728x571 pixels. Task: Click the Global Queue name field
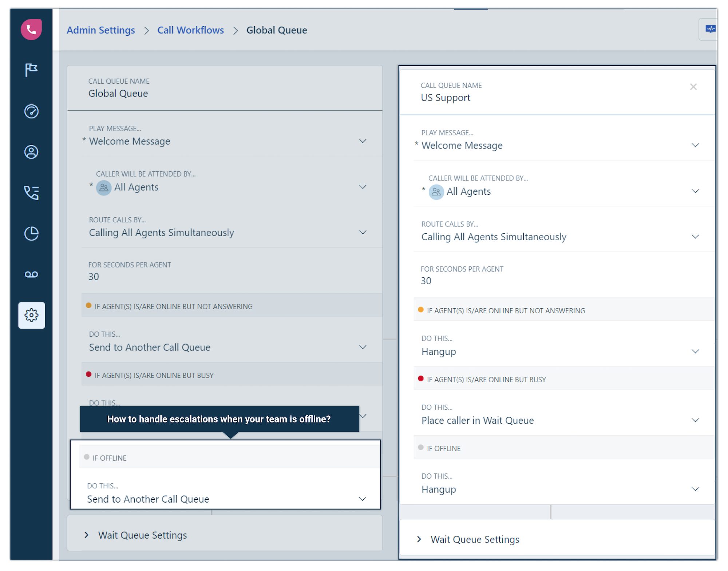(x=225, y=89)
